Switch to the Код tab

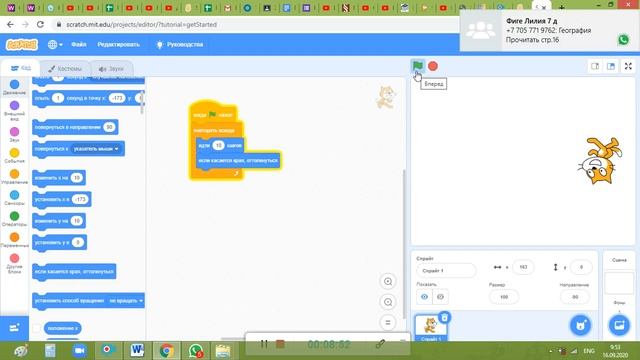20,68
